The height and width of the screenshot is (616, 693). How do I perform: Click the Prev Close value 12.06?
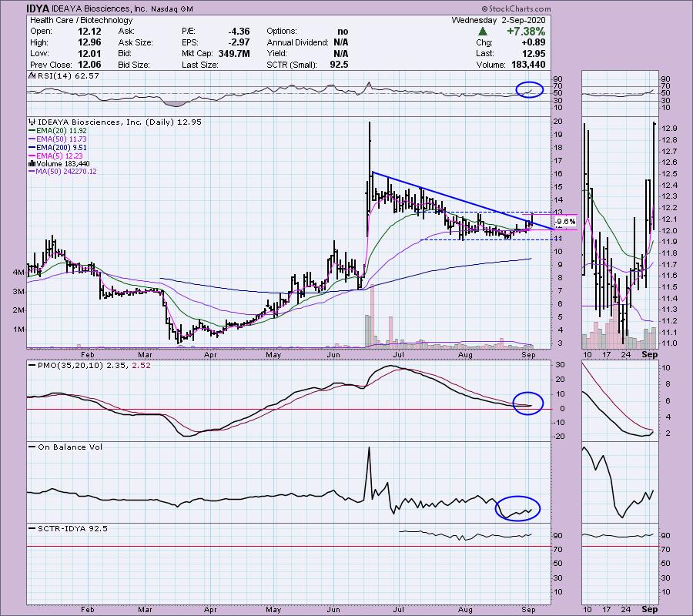tap(89, 65)
